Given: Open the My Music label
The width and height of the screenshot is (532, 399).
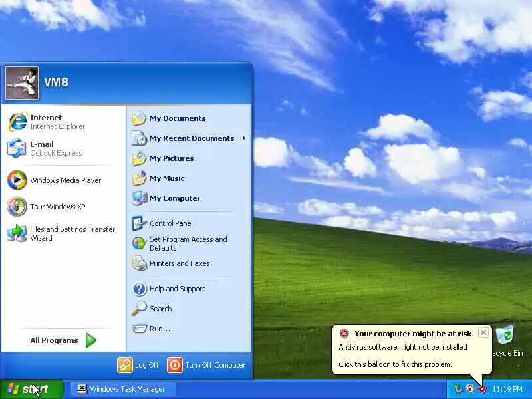Looking at the screenshot, I should (x=167, y=178).
